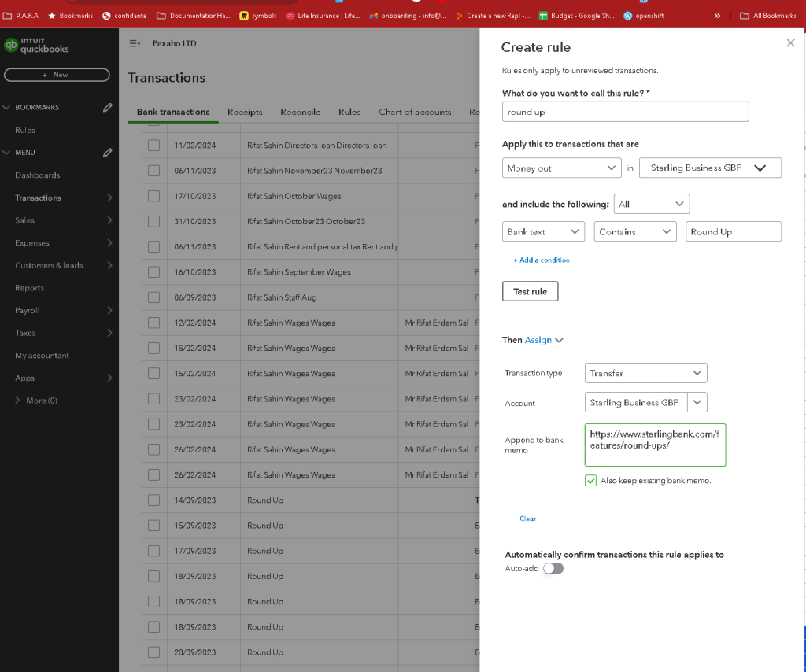This screenshot has width=806, height=672.
Task: Open the Money out dropdown
Action: pyautogui.click(x=561, y=168)
